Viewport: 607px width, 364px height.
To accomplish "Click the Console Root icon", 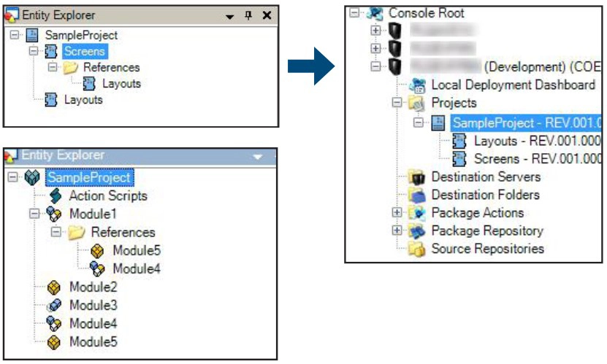I will pyautogui.click(x=375, y=12).
